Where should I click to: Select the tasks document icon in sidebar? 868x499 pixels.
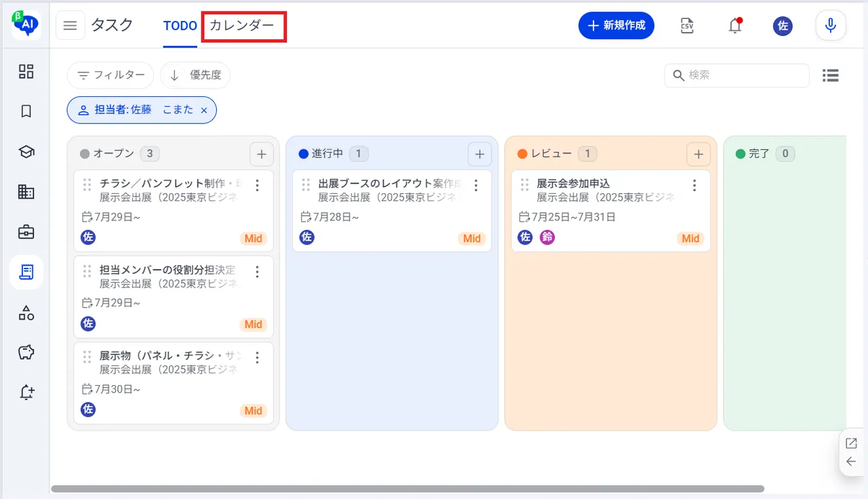[26, 272]
